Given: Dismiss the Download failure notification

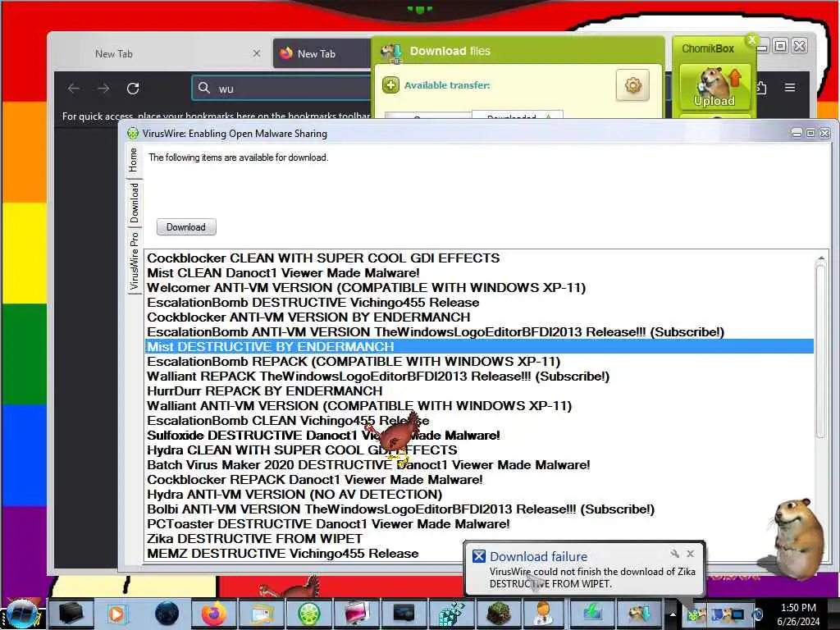Looking at the screenshot, I should 691,554.
